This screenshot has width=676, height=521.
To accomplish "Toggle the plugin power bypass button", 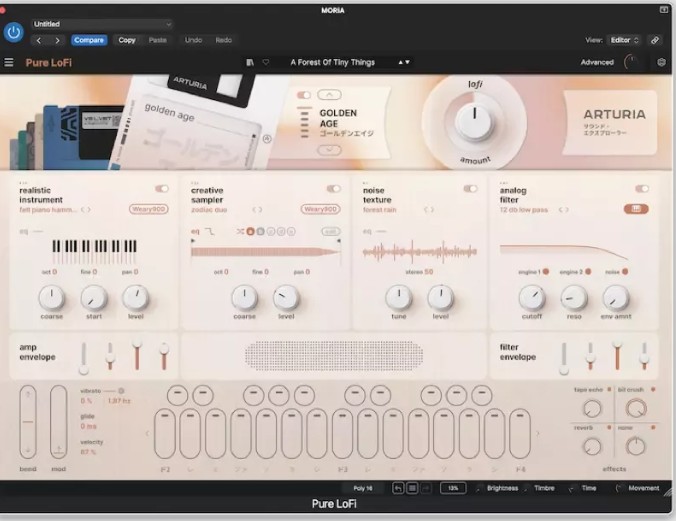I will pos(13,32).
